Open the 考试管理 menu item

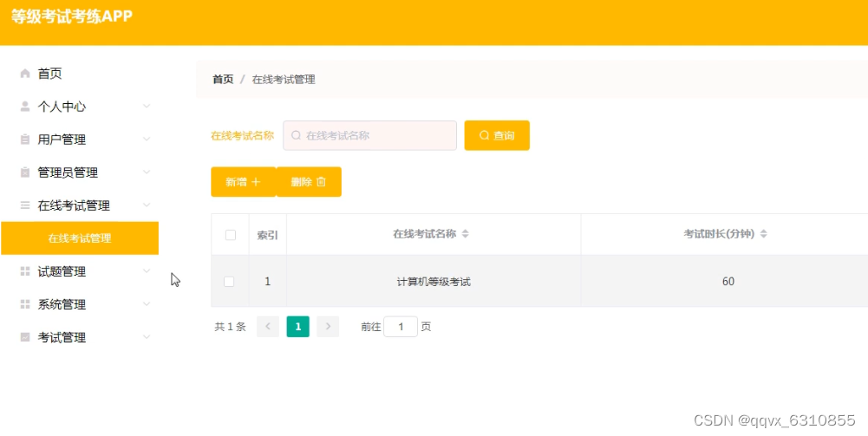80,337
